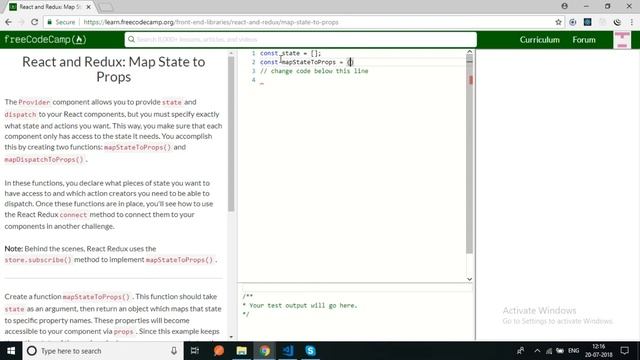Click the Cortana microphone icon
The image size is (640, 360).
pos(174,351)
